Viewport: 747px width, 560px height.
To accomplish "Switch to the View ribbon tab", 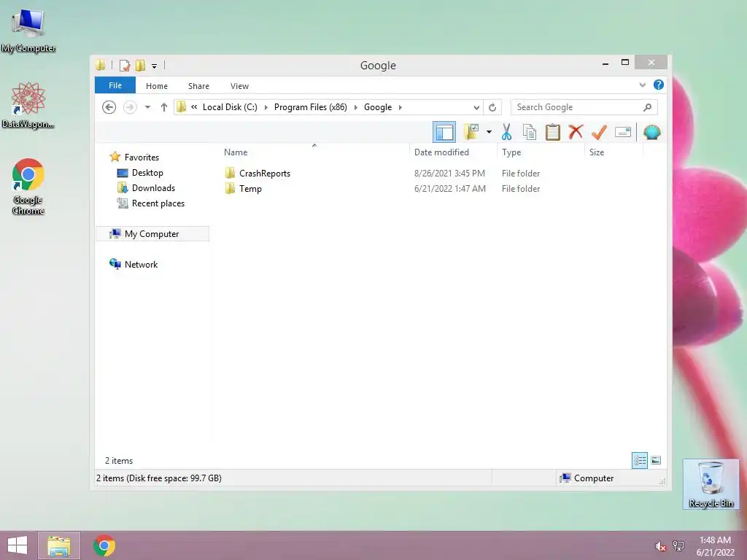I will [x=239, y=86].
